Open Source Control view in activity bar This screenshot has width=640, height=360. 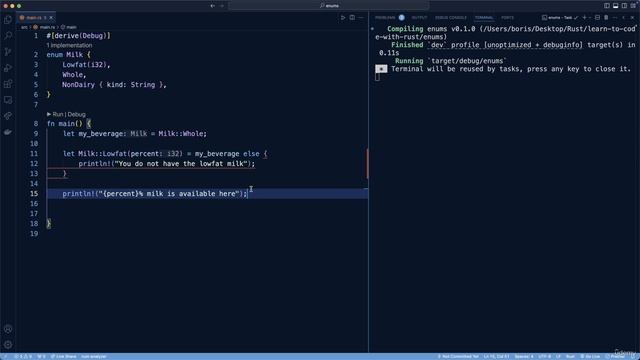pyautogui.click(x=8, y=52)
